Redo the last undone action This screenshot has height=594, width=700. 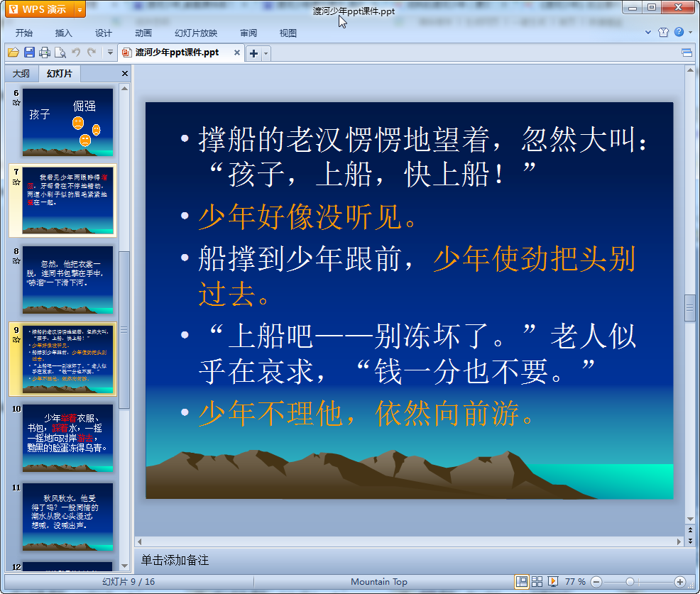(x=92, y=53)
